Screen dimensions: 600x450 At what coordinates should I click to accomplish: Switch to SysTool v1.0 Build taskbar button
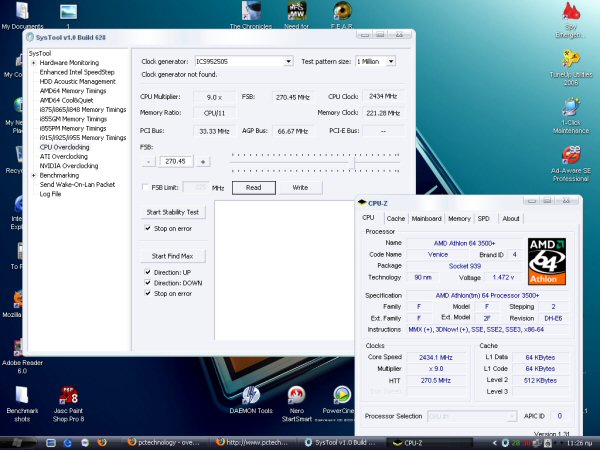[341, 443]
